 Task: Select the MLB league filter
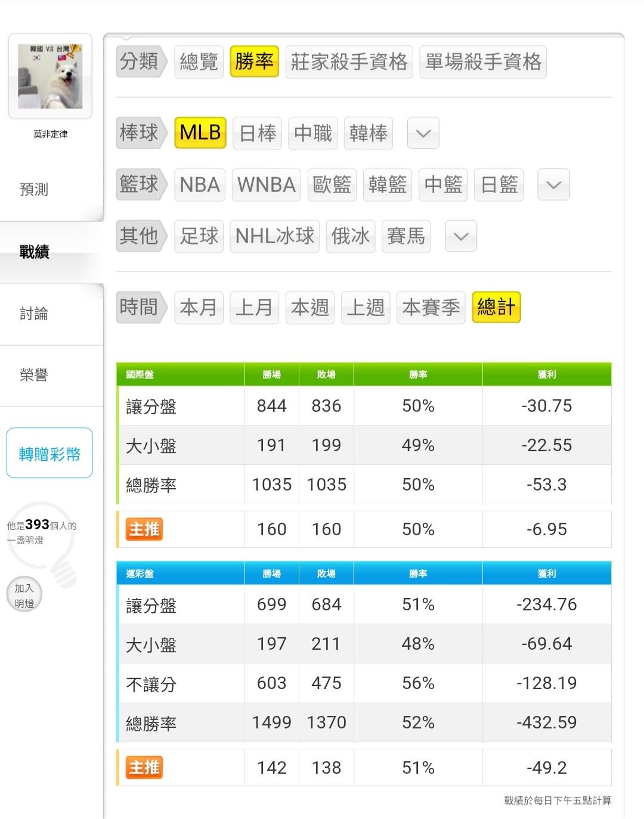pos(200,132)
